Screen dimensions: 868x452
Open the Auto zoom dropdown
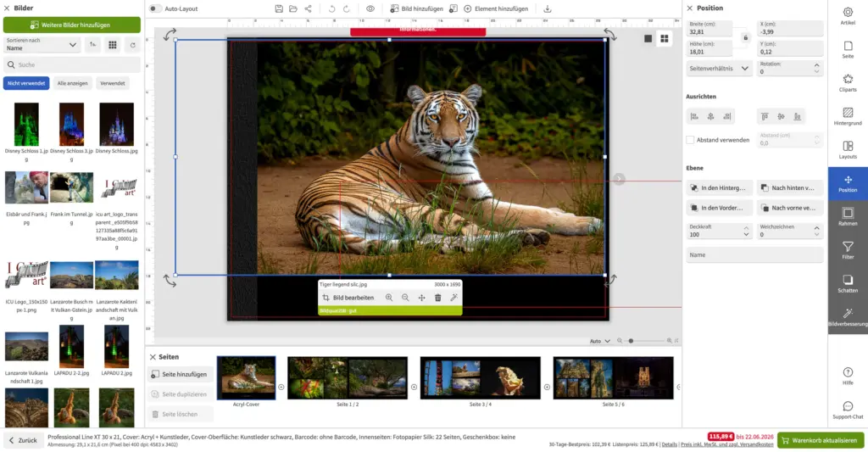point(599,341)
